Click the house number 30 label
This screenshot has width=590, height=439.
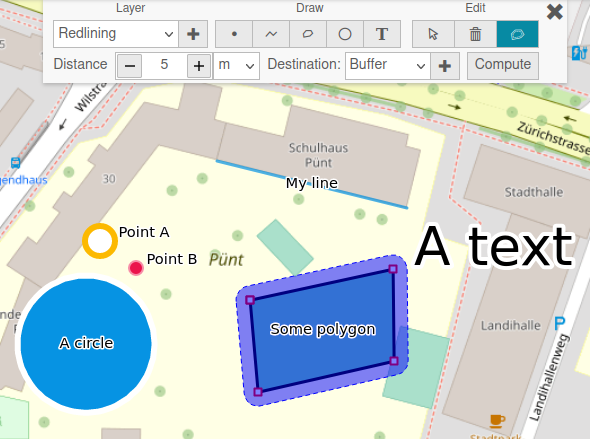tap(109, 179)
